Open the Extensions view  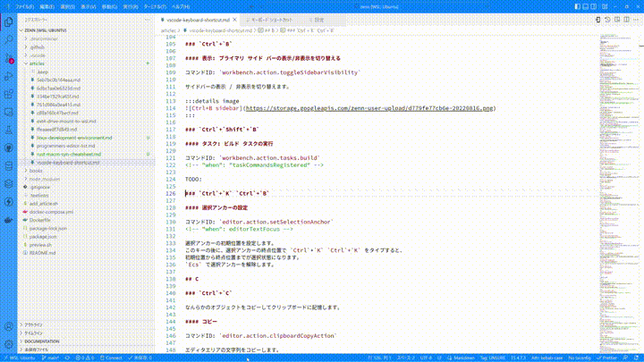click(9, 94)
